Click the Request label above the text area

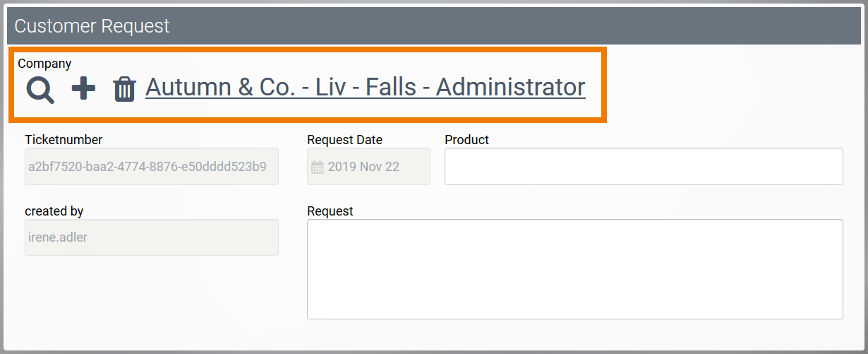pyautogui.click(x=330, y=211)
